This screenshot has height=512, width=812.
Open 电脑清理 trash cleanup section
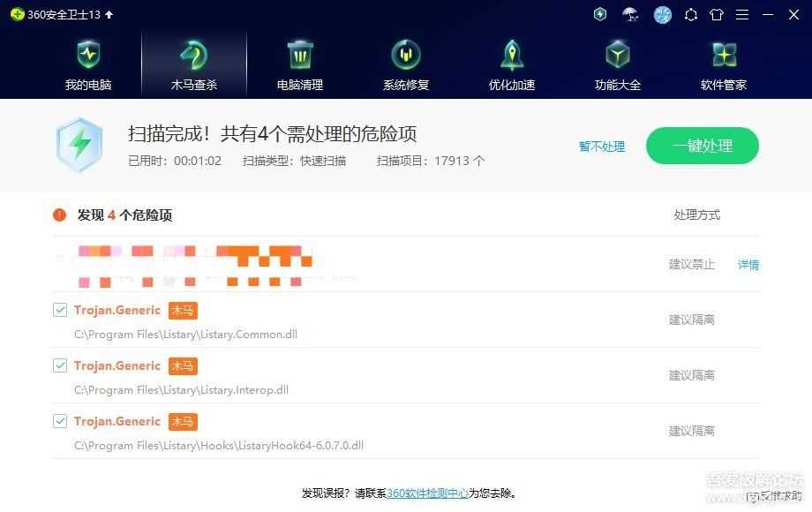(300, 65)
